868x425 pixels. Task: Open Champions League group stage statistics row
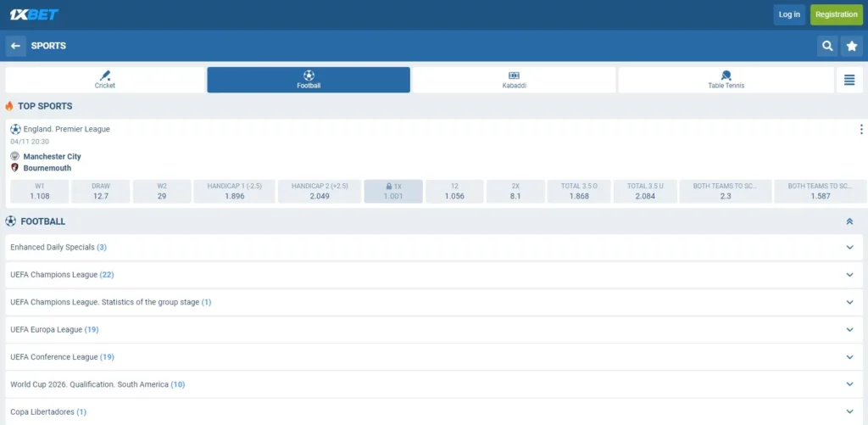tap(434, 302)
